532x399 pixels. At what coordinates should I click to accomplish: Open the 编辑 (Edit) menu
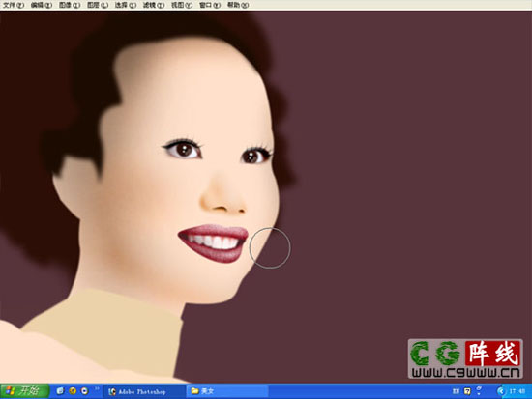coord(42,5)
